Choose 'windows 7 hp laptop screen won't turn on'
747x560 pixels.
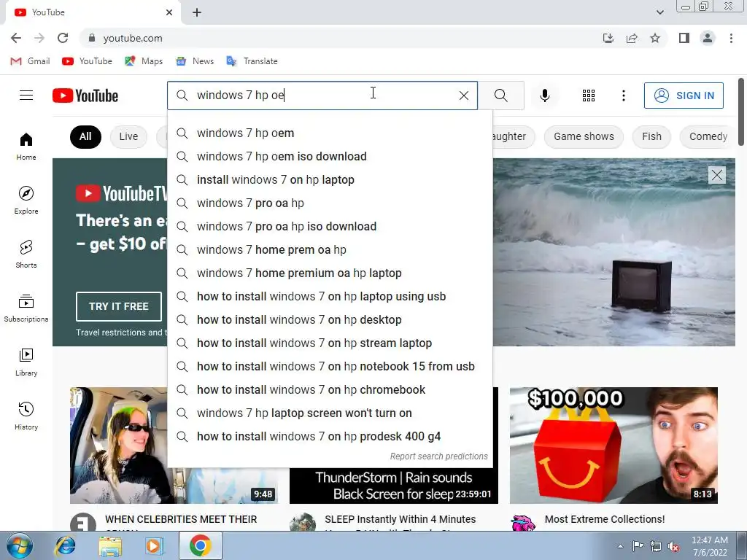[330, 413]
